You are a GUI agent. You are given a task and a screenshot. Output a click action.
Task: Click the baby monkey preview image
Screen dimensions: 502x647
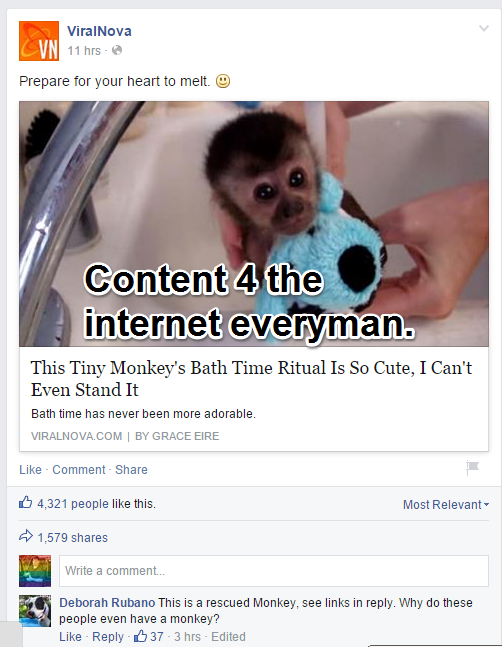[x=254, y=224]
